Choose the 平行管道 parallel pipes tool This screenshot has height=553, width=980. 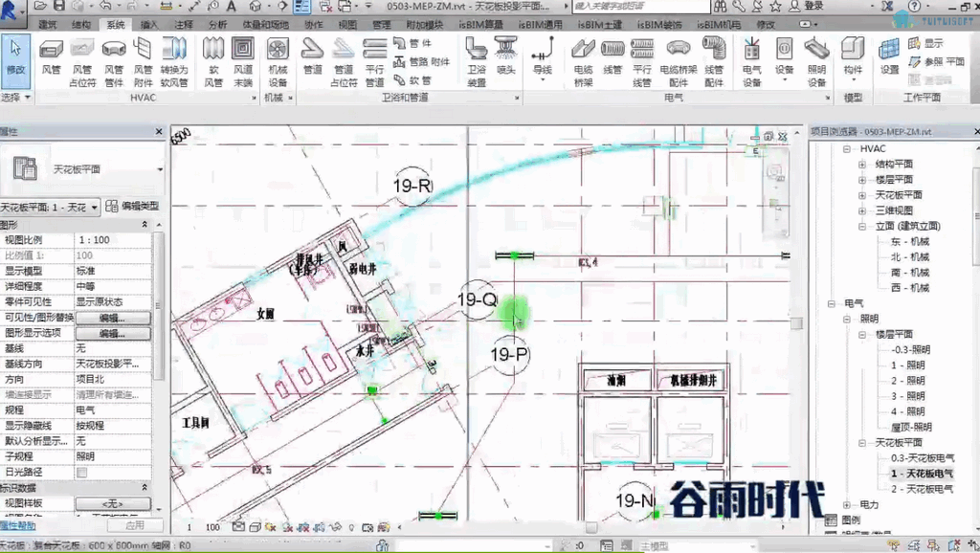pyautogui.click(x=374, y=62)
